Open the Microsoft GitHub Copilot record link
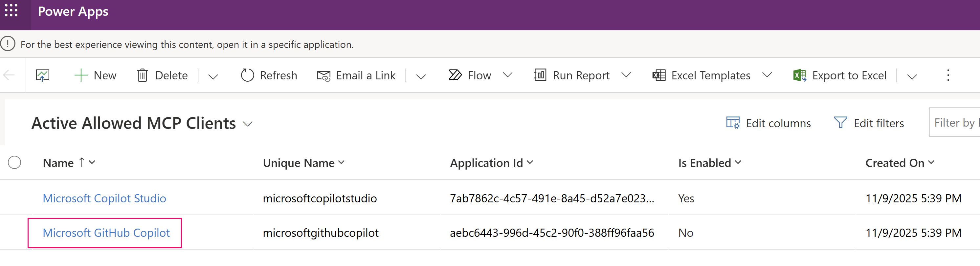This screenshot has height=266, width=980. click(x=106, y=233)
